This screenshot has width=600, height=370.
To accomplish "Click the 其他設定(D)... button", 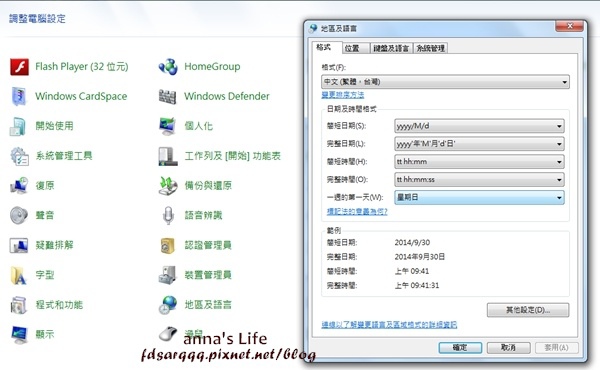I will click(528, 310).
